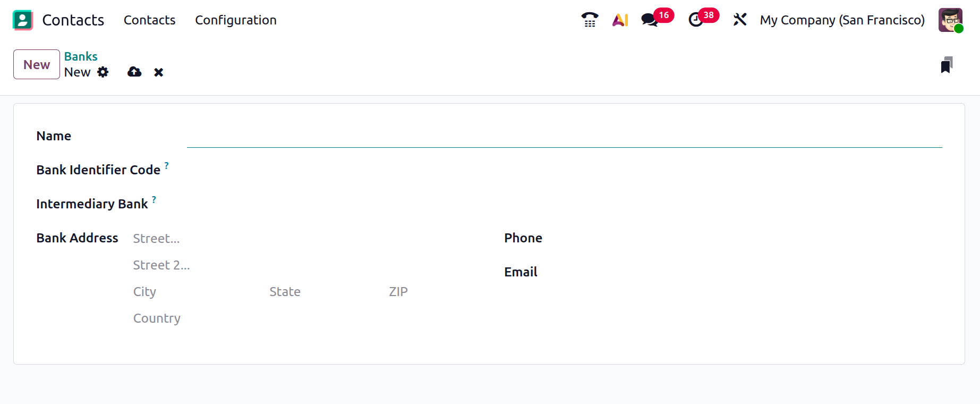Screen dimensions: 980x404
Task: Click the Contacts app logo icon
Action: coord(23,20)
